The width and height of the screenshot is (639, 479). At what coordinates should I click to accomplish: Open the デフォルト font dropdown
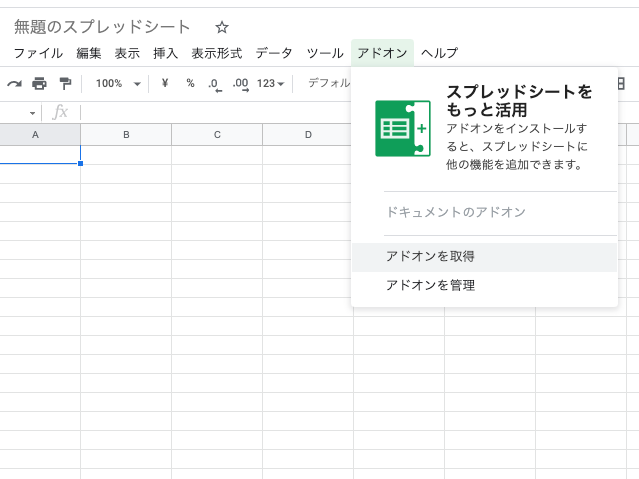329,83
